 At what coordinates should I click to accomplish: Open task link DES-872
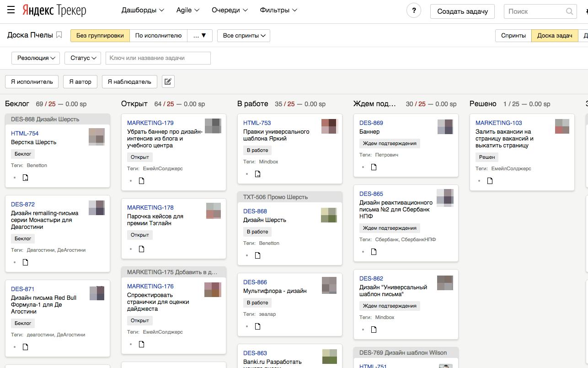[x=23, y=204]
